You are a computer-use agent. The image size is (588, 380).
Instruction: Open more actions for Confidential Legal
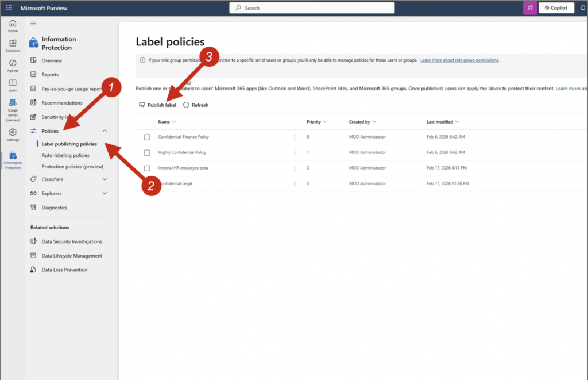(x=295, y=183)
